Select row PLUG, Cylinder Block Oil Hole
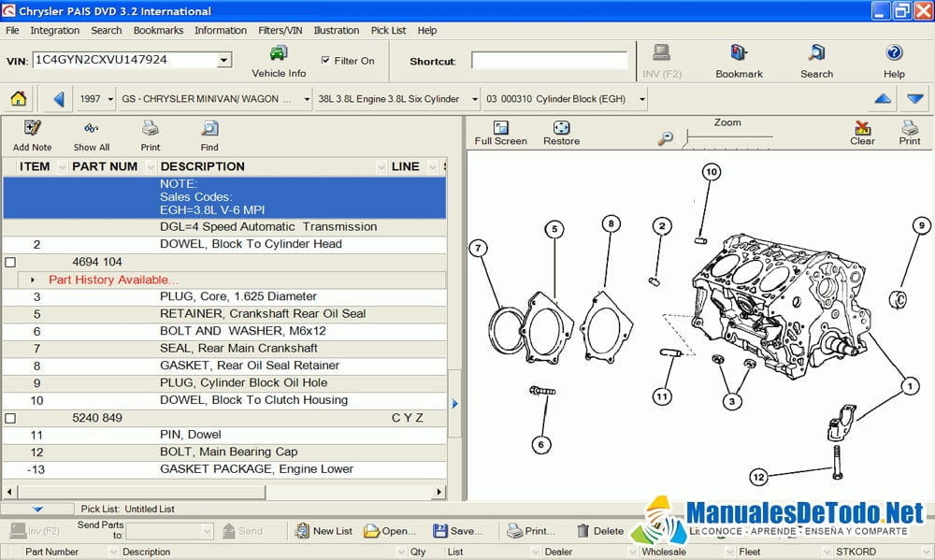Viewport: 935px width, 560px height. (x=224, y=383)
